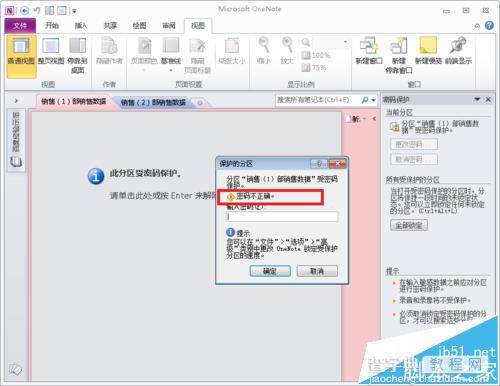500x386 pixels.
Task: Click the 新建停靠窗口 New Docked Window icon
Action: [399, 55]
